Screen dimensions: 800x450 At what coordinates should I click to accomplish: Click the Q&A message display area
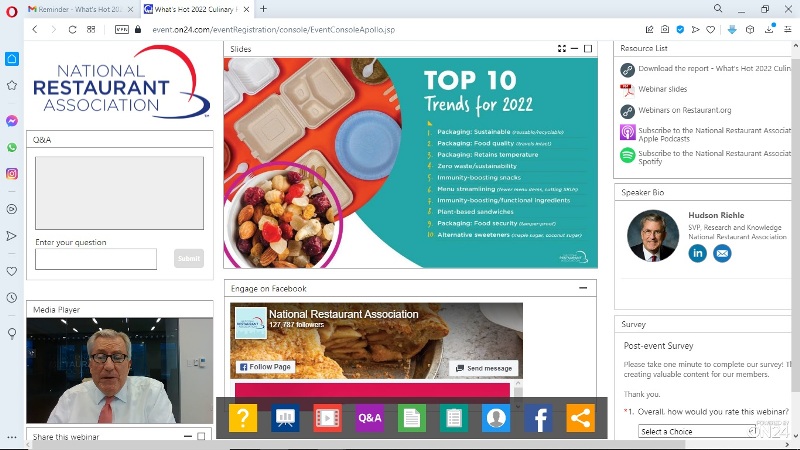pos(119,193)
